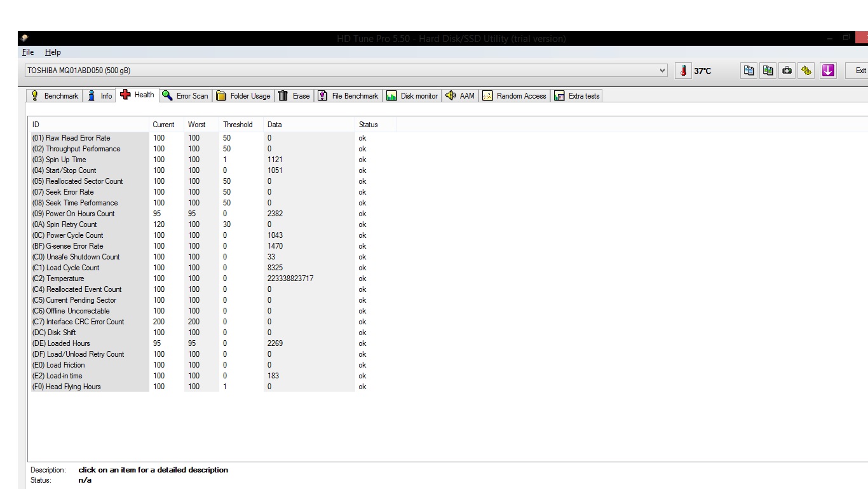The image size is (868, 489).
Task: Open the TOSHIBA MQ01ABD050 drive dropdown
Action: point(346,71)
